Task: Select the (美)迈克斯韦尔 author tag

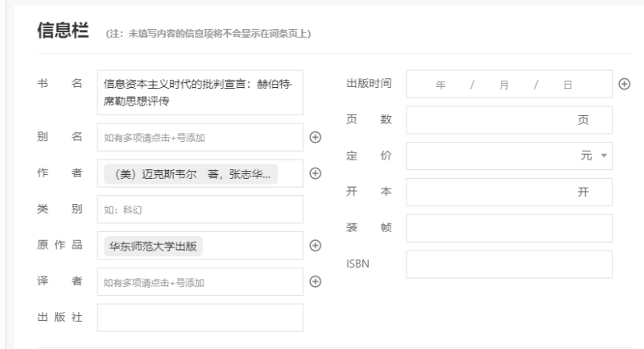Action: coord(191,174)
